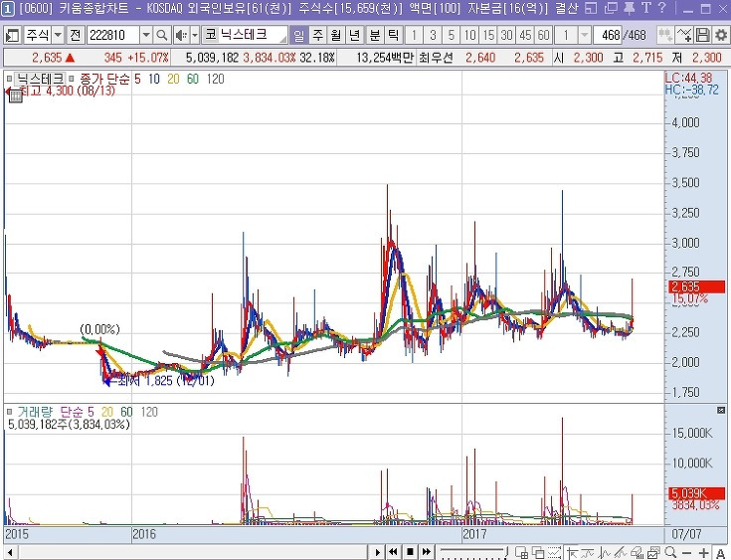Select the 월 monthly period button

pos(336,35)
